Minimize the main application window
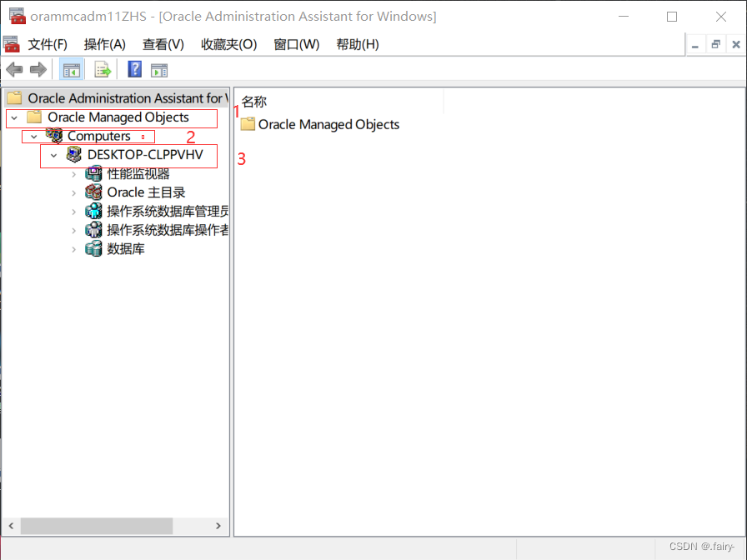This screenshot has height=560, width=747. point(624,16)
